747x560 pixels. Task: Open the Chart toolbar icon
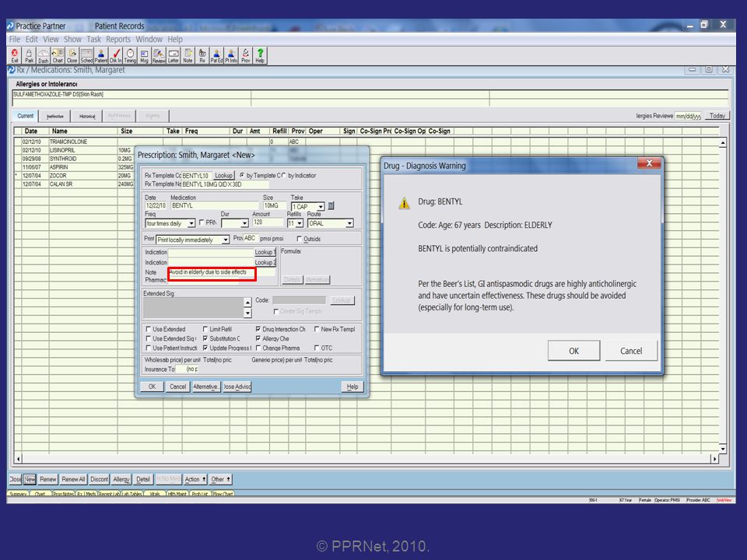click(x=58, y=55)
